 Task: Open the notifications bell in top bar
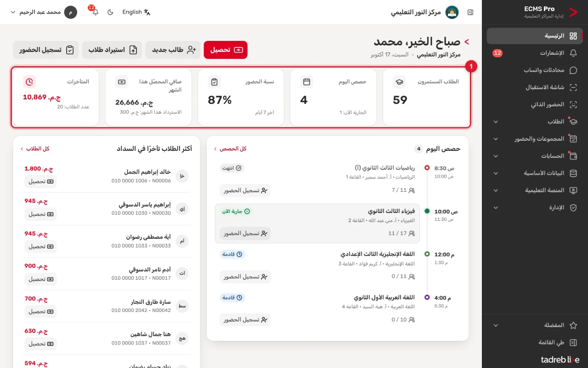tap(95, 12)
